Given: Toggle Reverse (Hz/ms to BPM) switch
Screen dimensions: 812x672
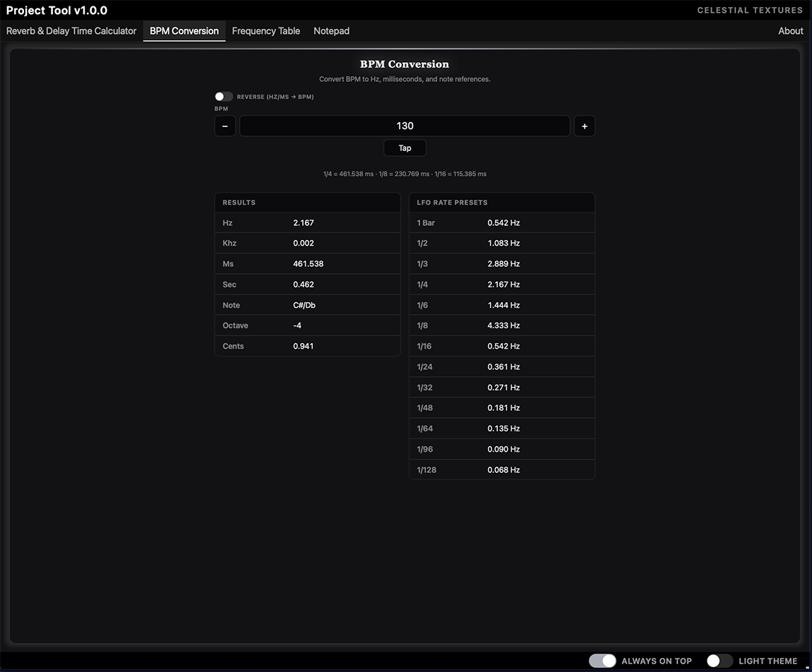Looking at the screenshot, I should [x=224, y=97].
